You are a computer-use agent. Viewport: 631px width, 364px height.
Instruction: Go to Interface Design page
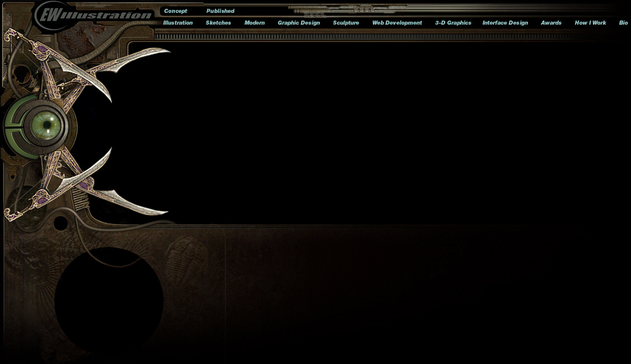(505, 23)
